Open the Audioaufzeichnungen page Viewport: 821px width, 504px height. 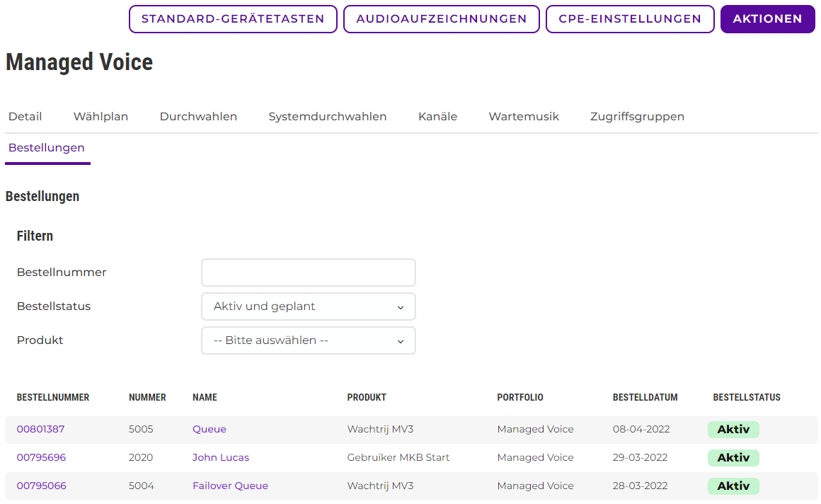[x=442, y=19]
